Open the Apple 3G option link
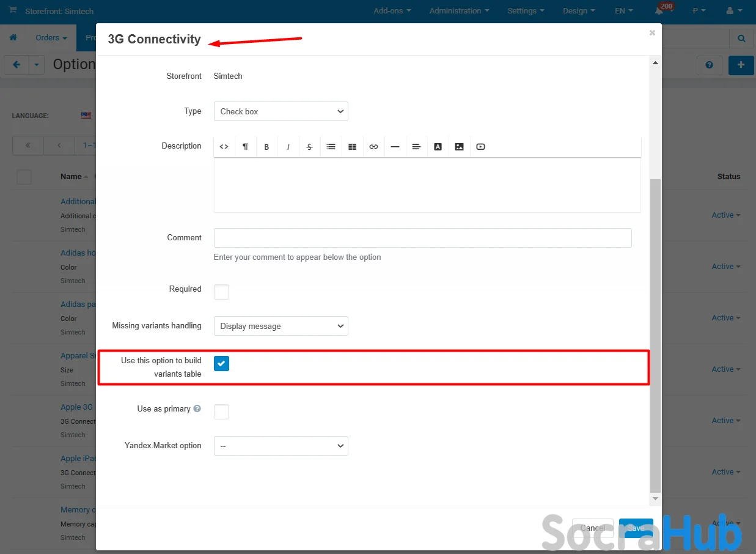This screenshot has height=554, width=756. click(77, 407)
